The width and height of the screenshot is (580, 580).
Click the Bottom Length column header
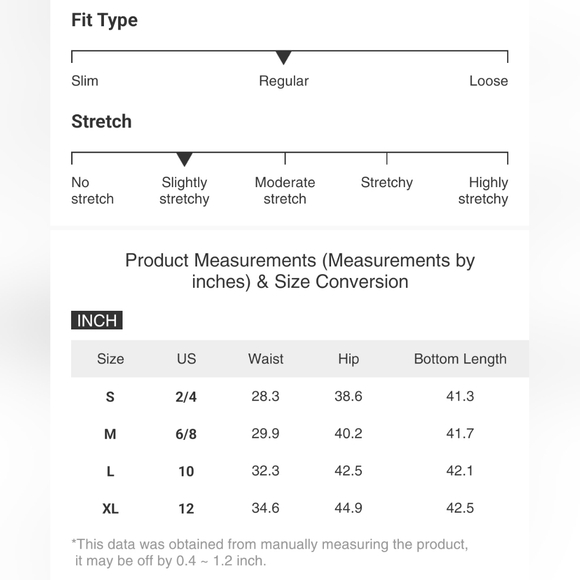coord(460,359)
